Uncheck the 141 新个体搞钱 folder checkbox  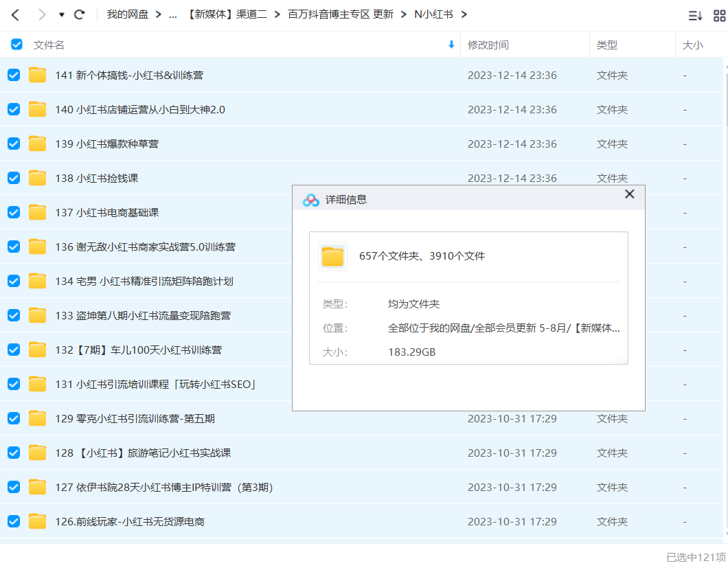click(14, 75)
